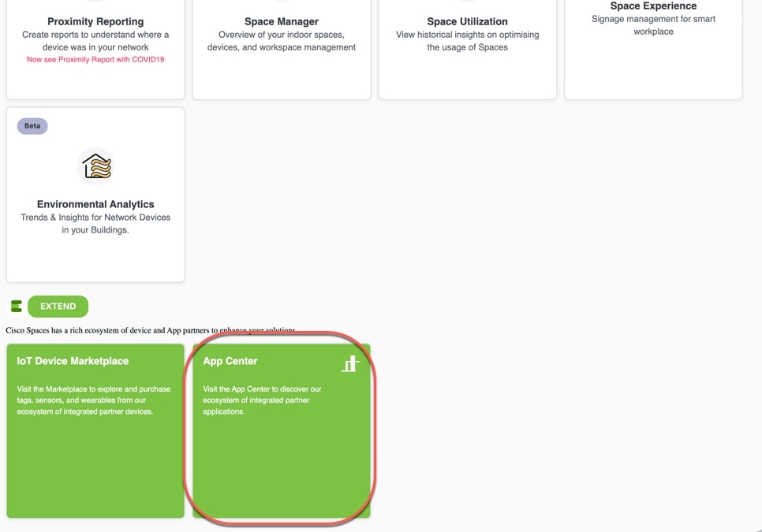Open the Space Utilization card
Viewport: 762px width, 532px height.
pos(468,49)
